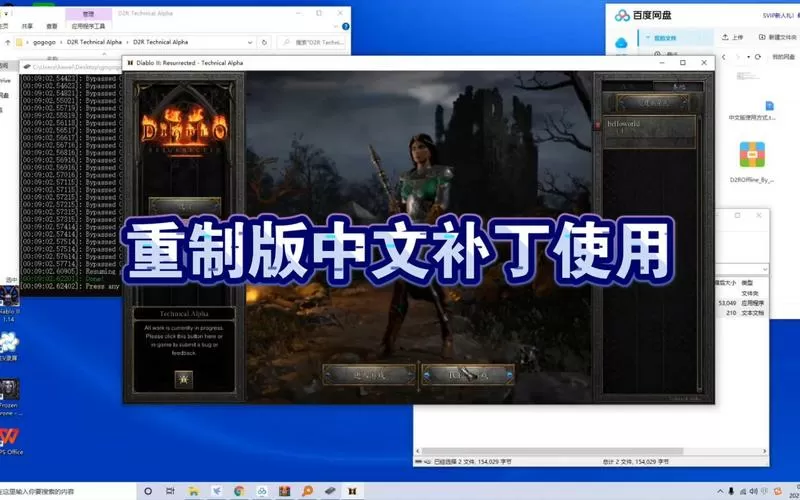Click the Explorer search box

pyautogui.click(x=313, y=42)
